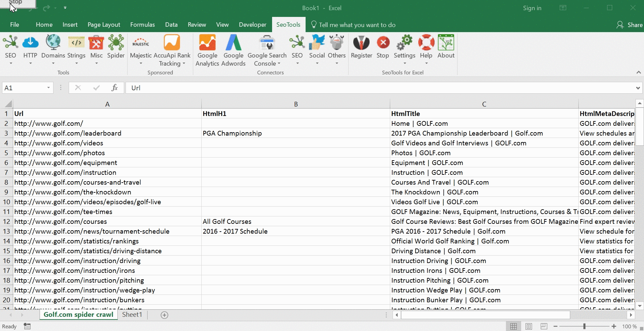Select the Golf.com spider crawl sheet tab

pyautogui.click(x=79, y=315)
